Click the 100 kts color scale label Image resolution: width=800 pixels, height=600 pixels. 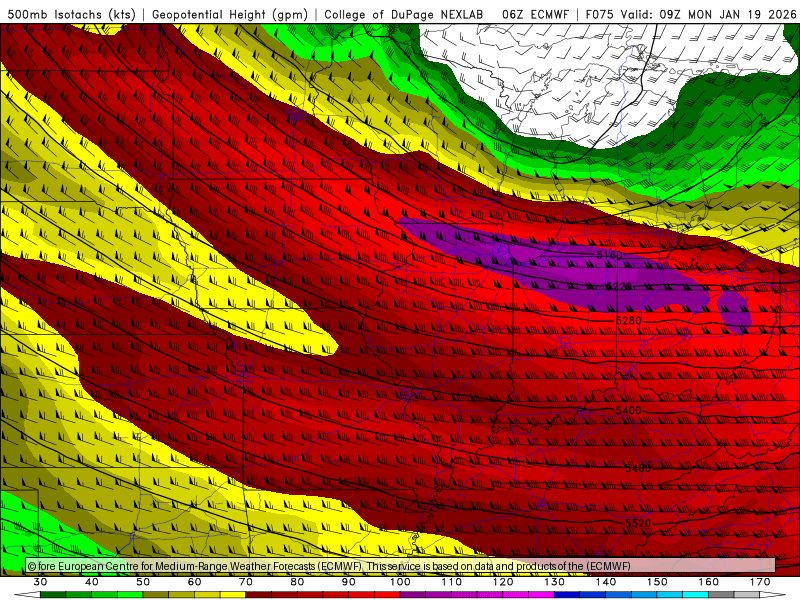[x=401, y=582]
